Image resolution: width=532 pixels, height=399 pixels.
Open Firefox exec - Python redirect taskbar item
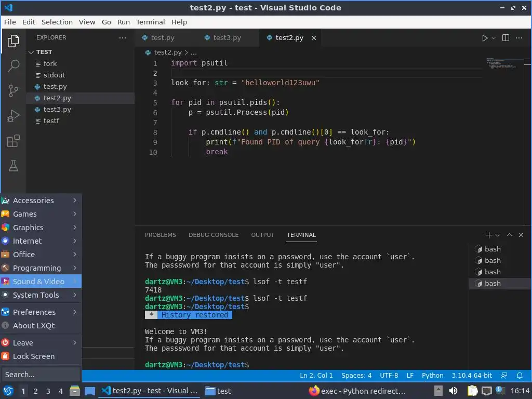(x=357, y=391)
